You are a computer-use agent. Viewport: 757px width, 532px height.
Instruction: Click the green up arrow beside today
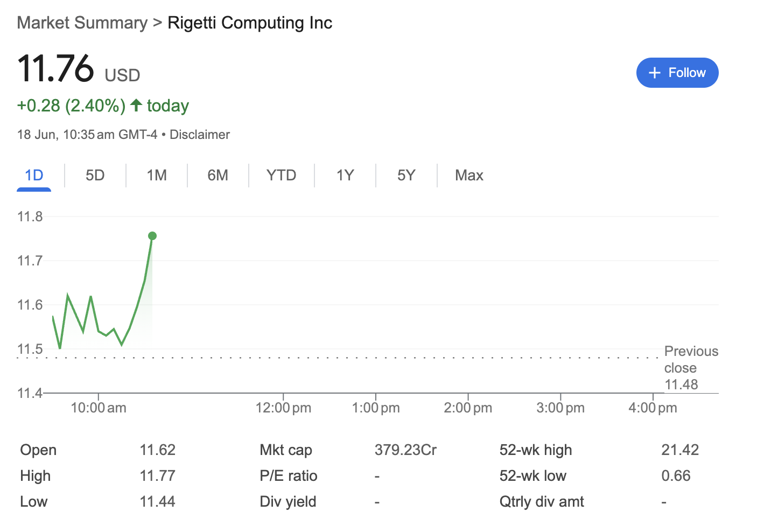pos(136,105)
